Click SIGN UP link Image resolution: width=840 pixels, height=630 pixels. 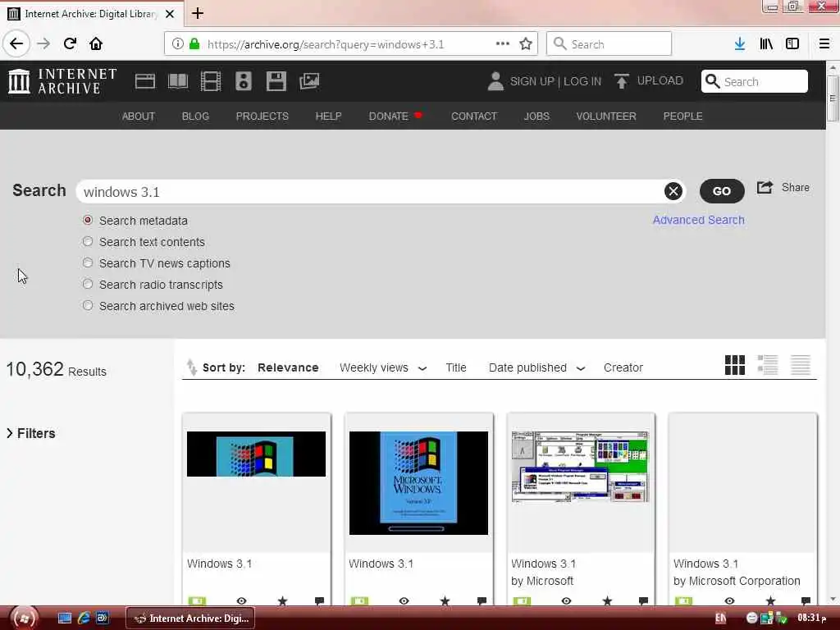(532, 81)
